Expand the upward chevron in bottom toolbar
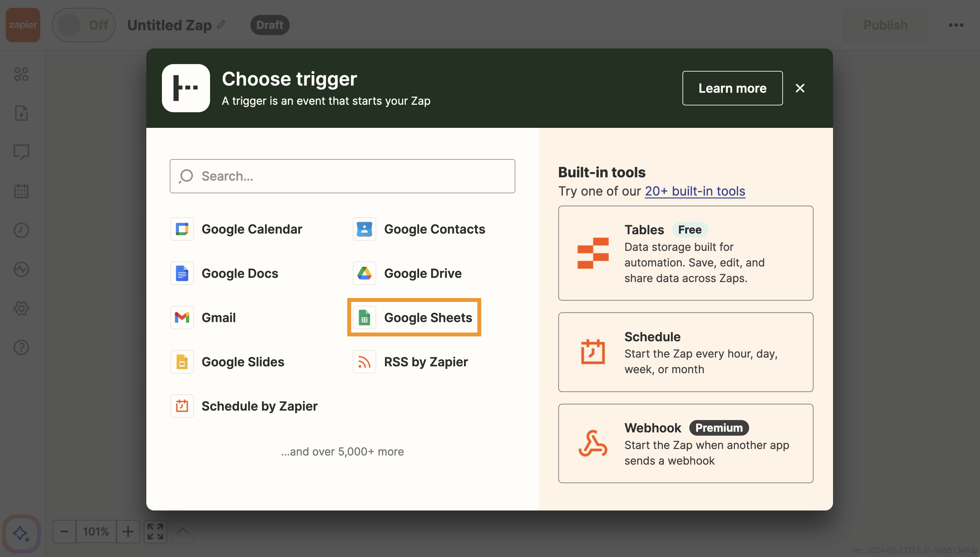 coord(183,531)
